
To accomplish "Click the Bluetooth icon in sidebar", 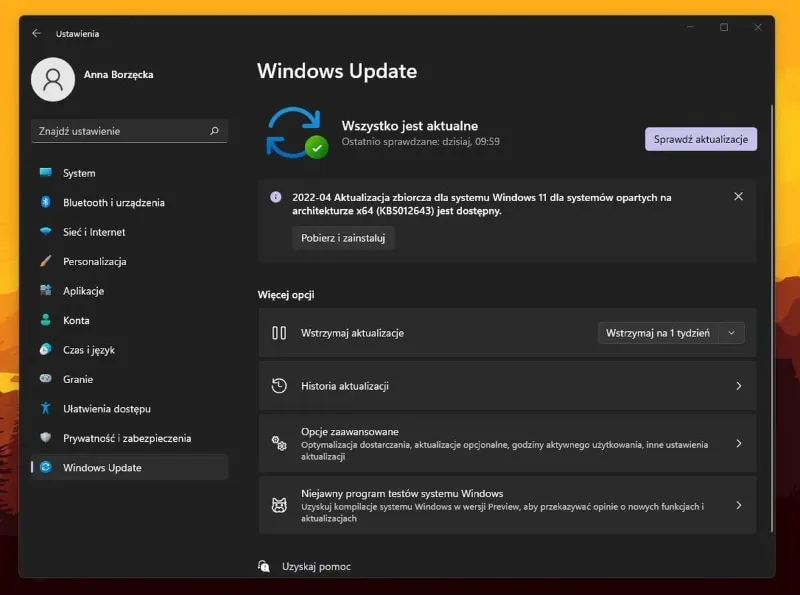I will (x=45, y=202).
